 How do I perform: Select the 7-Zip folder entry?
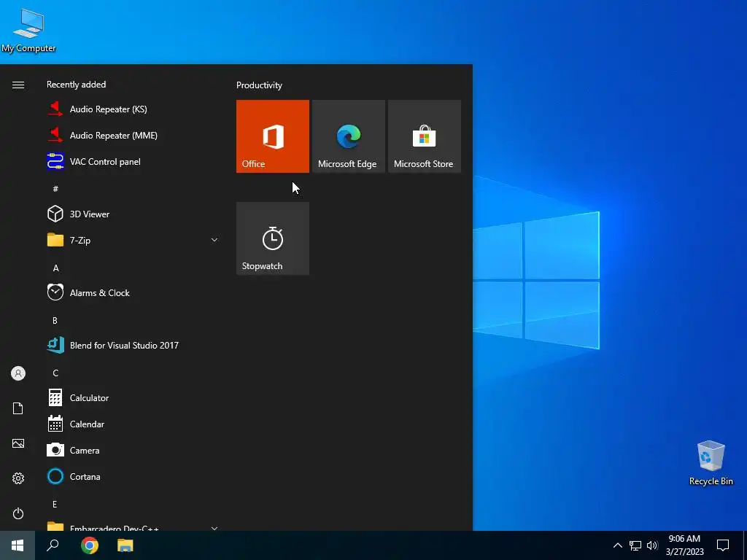[x=133, y=240]
